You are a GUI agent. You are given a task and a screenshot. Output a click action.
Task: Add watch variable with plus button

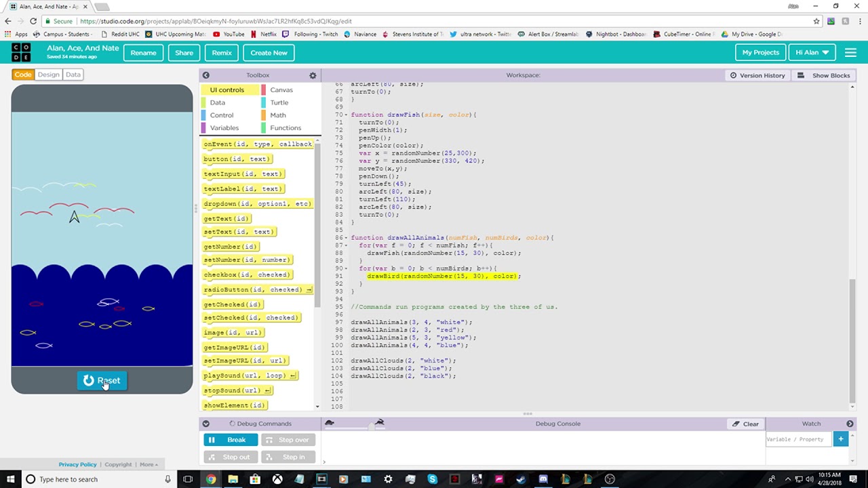point(840,439)
